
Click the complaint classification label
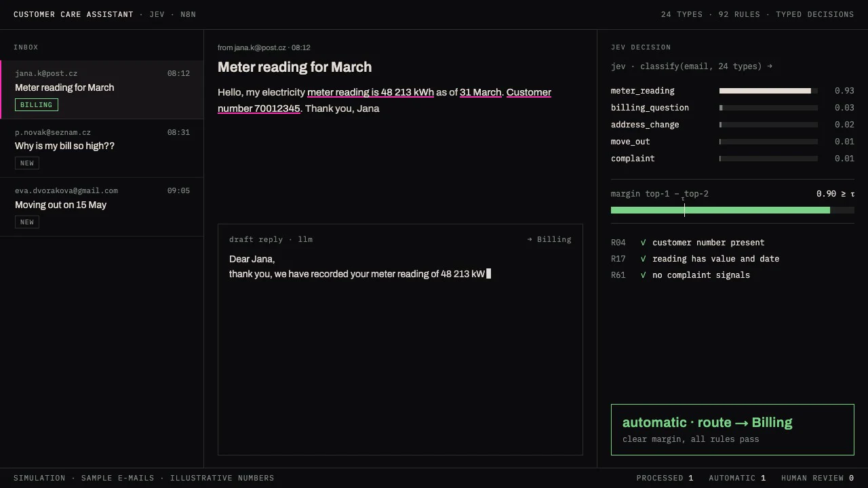pyautogui.click(x=633, y=159)
